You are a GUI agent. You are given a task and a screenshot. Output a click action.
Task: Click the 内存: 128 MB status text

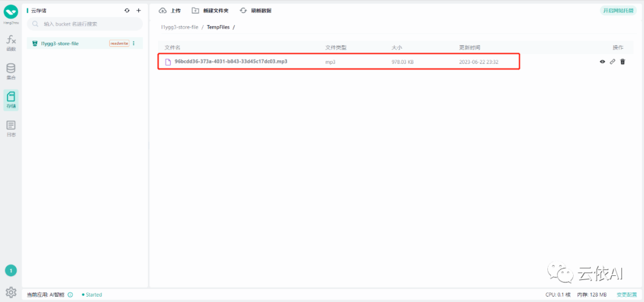coord(593,295)
